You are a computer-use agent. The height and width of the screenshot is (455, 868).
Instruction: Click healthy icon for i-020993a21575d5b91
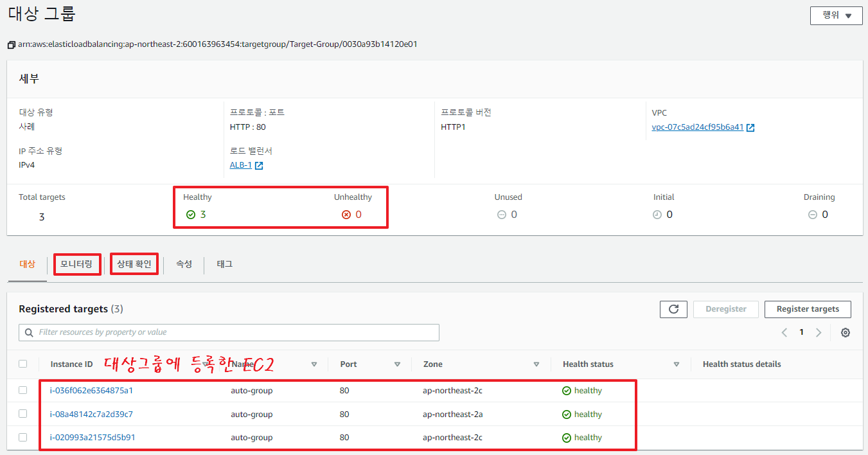tap(567, 438)
